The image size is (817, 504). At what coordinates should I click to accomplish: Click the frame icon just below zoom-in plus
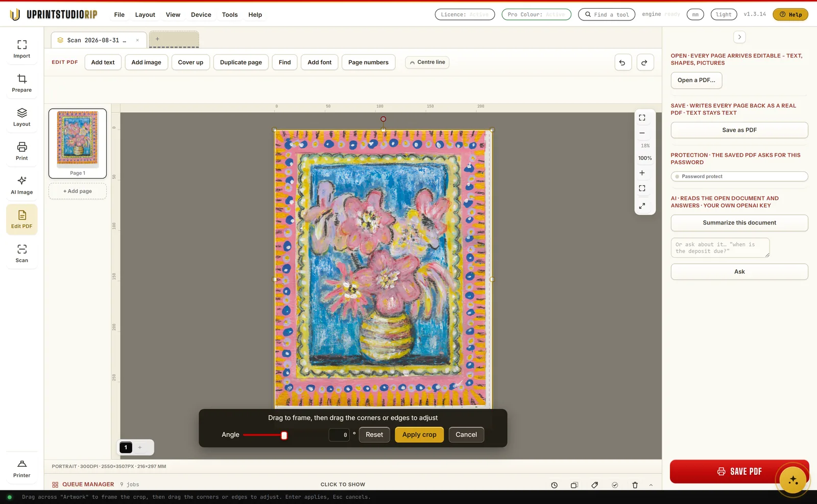click(642, 188)
